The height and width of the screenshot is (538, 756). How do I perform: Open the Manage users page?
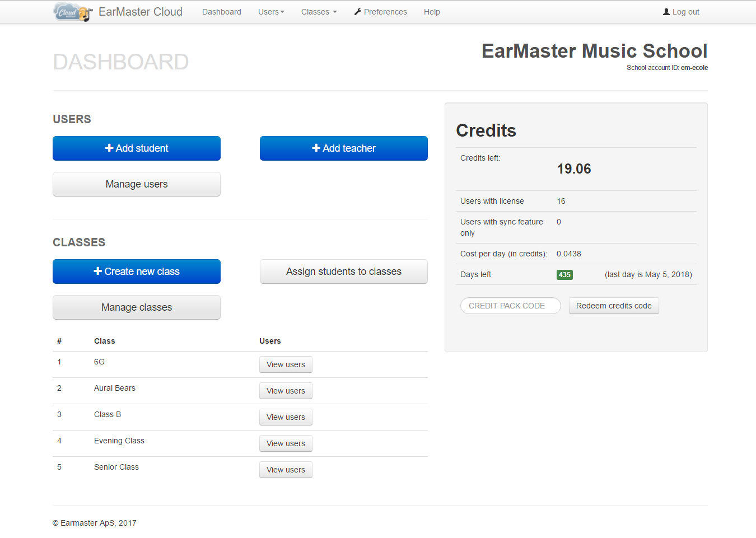[137, 184]
